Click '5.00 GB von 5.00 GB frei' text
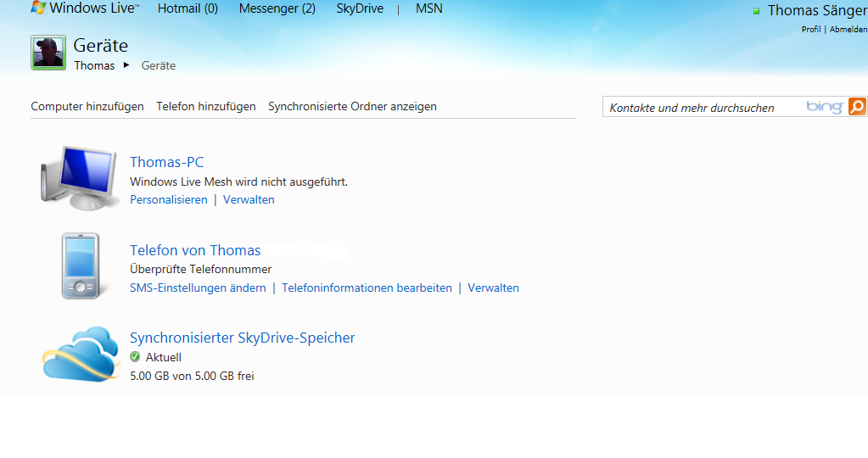The width and height of the screenshot is (868, 458). pos(192,376)
